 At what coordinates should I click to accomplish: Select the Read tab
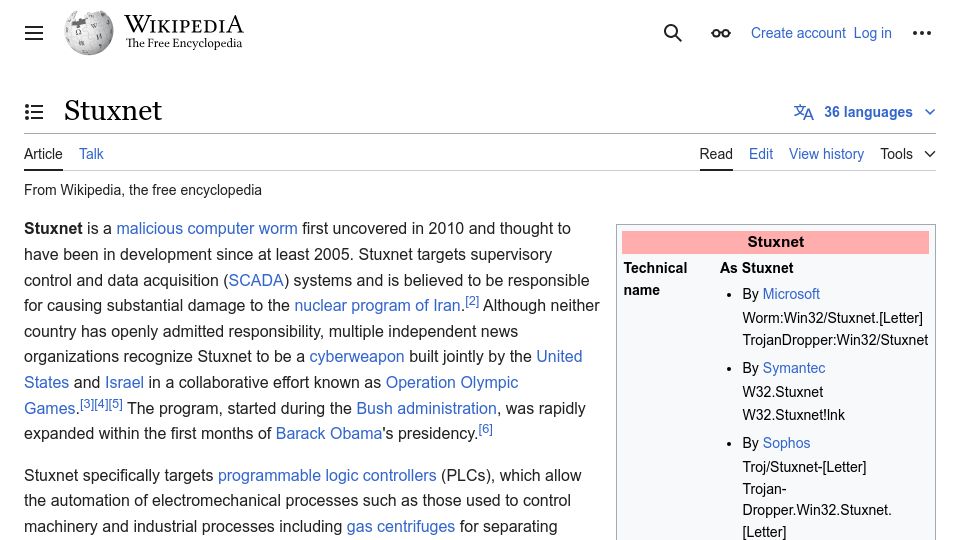716,154
